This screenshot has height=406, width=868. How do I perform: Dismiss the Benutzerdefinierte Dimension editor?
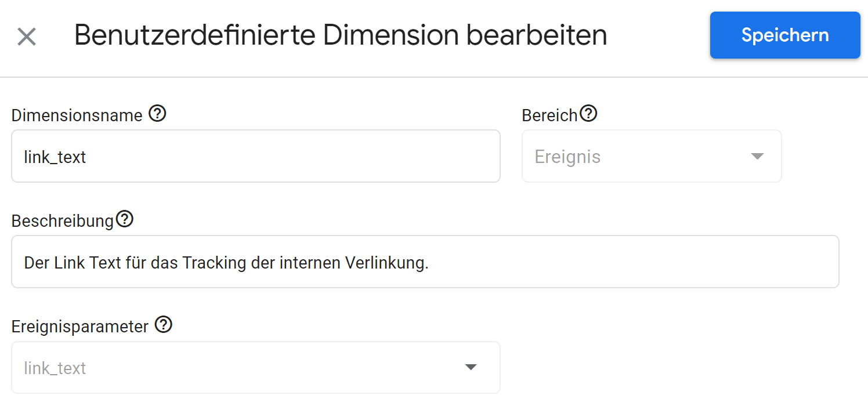click(x=27, y=36)
